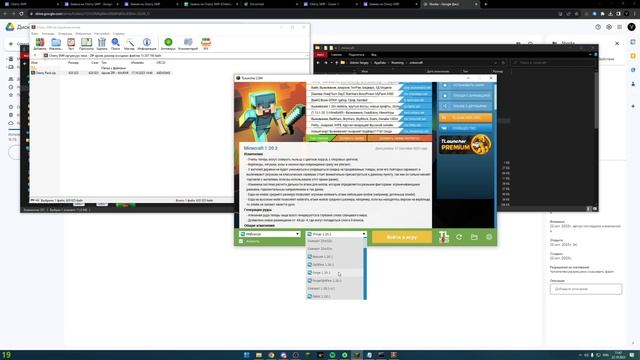Click the help icon in Google Drive header
Viewport: 640px width, 360px height.
[598, 27]
